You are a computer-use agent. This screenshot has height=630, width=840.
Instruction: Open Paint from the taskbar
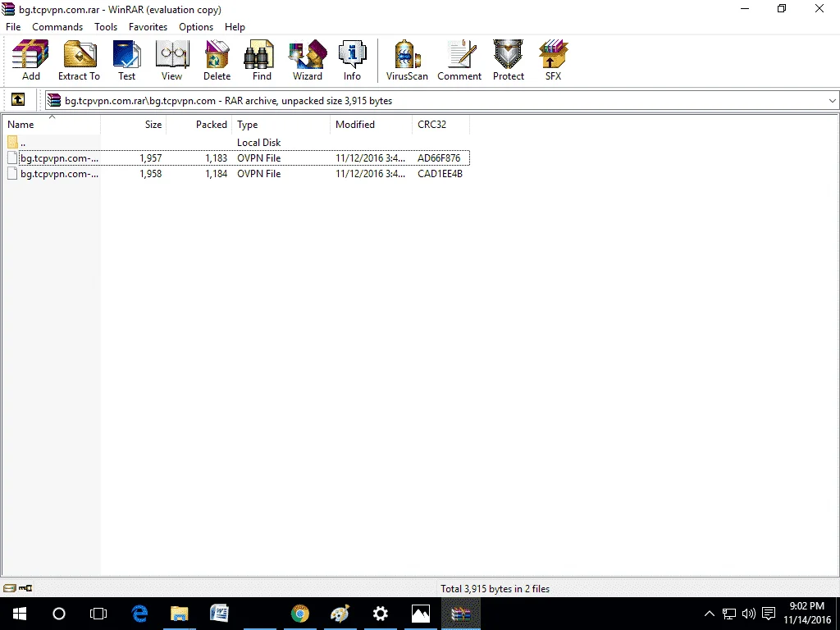(x=340, y=614)
